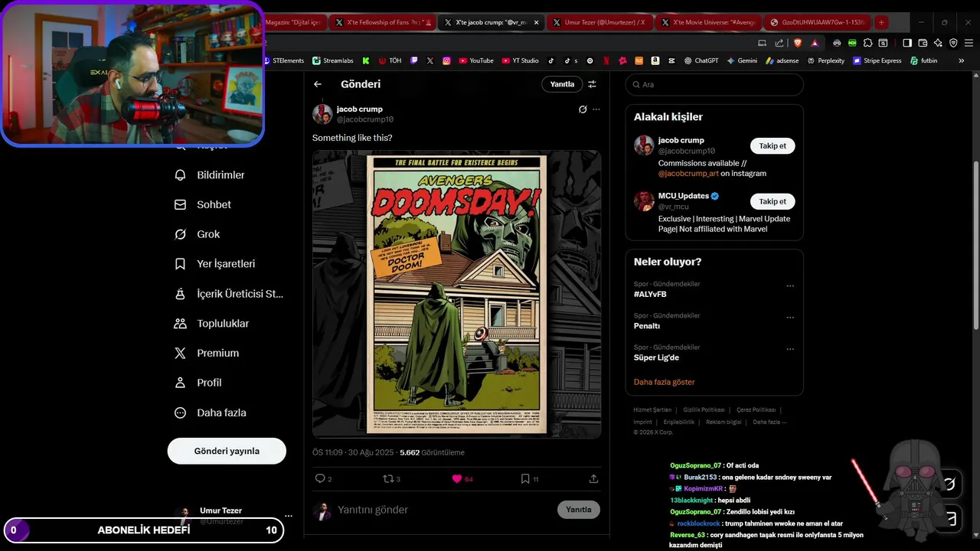Open the Perplexity bookmark

point(825,60)
